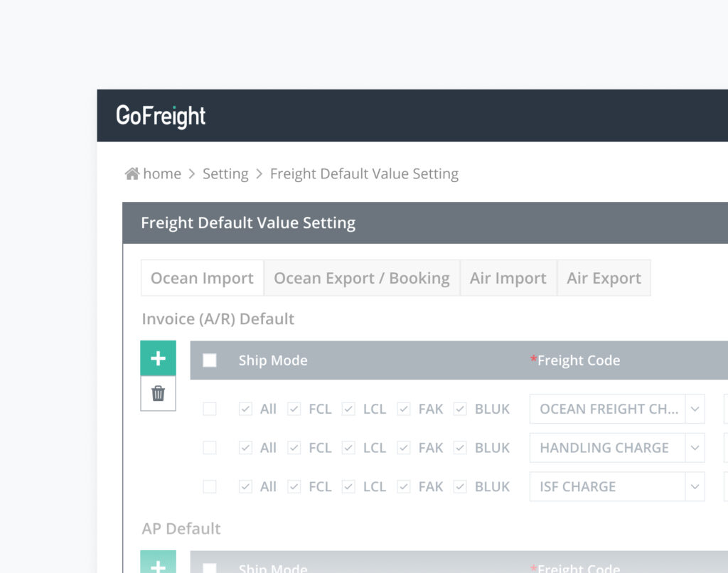The height and width of the screenshot is (573, 728).
Task: Uncheck BLUK in the ISF CHARGE row
Action: tap(460, 487)
